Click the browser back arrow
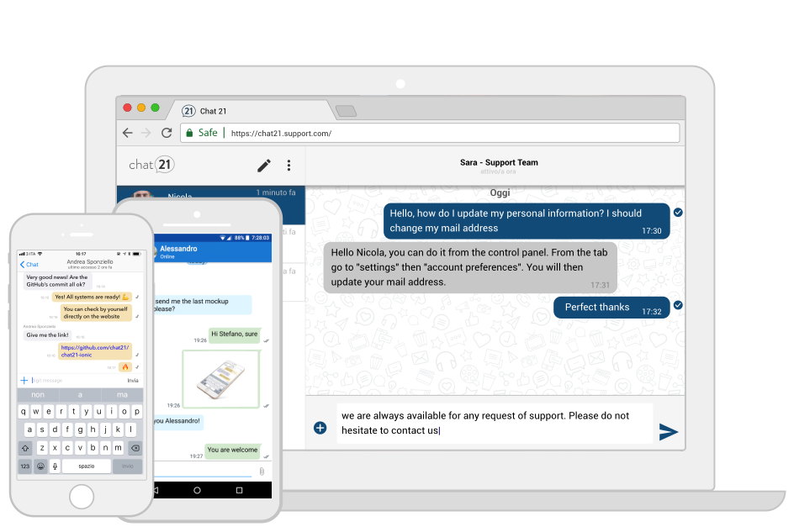Screen dimensions: 794x532 (128, 133)
